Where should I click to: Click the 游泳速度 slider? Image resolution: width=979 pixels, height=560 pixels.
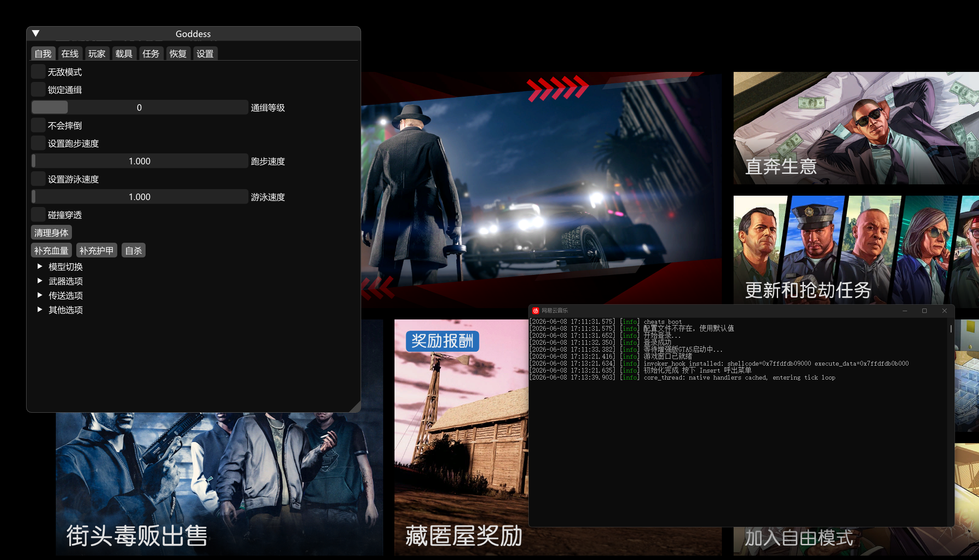[x=139, y=197]
